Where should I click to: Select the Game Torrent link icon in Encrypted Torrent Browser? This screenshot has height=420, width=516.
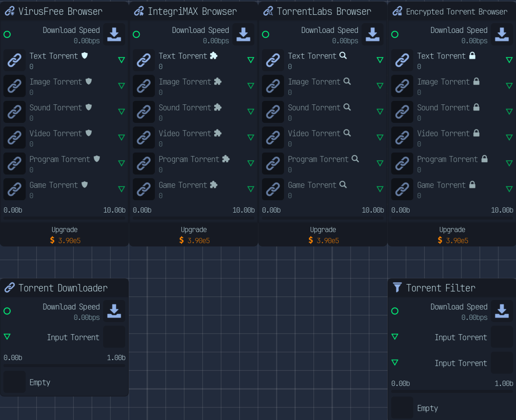click(x=402, y=189)
